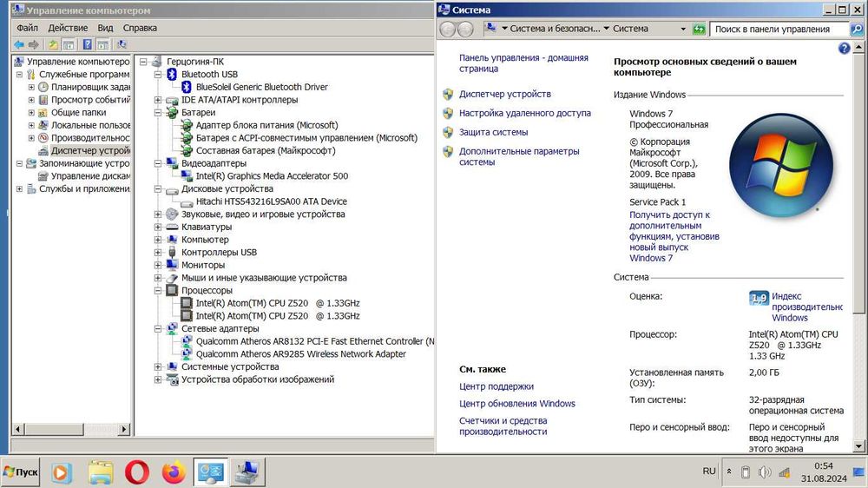868x488 pixels.
Task: Expand the keyboards node in device tree
Action: (x=158, y=228)
